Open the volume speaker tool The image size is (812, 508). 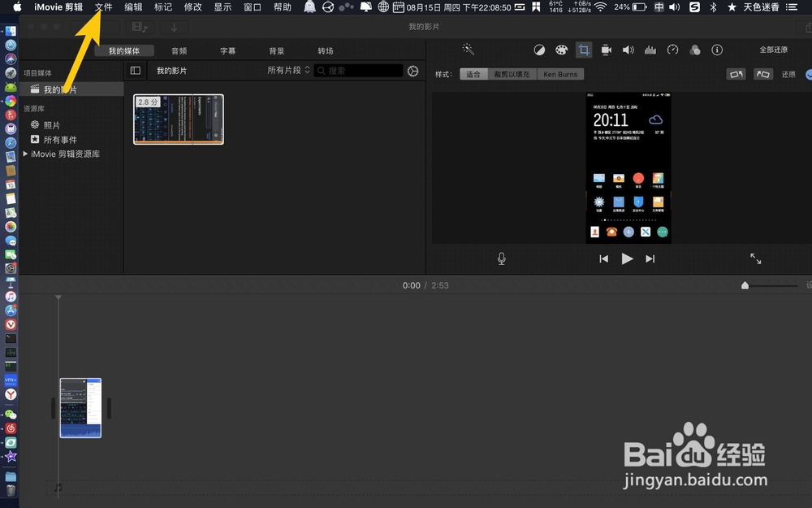pos(628,50)
